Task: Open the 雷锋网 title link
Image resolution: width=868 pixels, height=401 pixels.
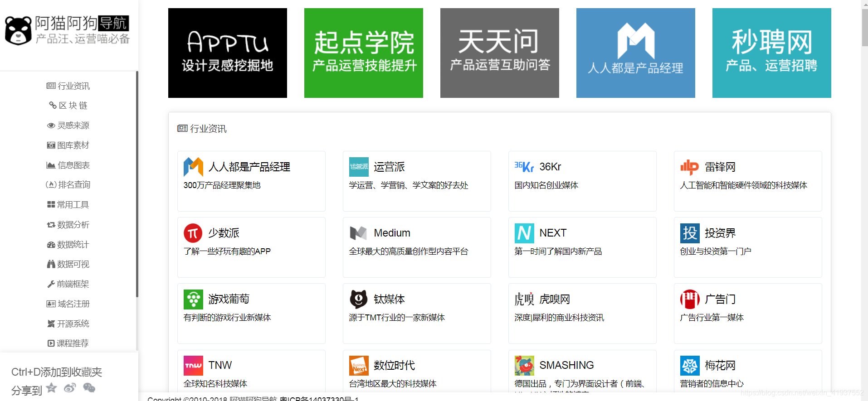Action: [720, 167]
